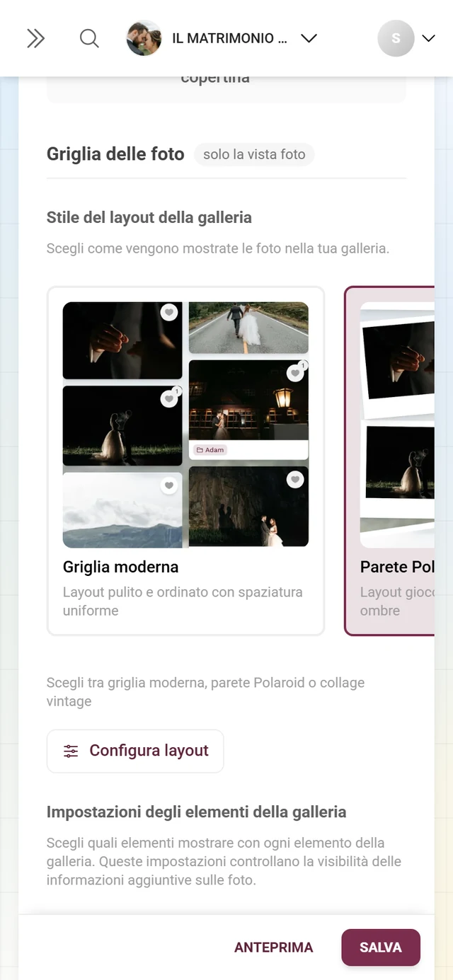Click the ANTEPRIMA preview button
This screenshot has width=453, height=980.
click(x=274, y=947)
